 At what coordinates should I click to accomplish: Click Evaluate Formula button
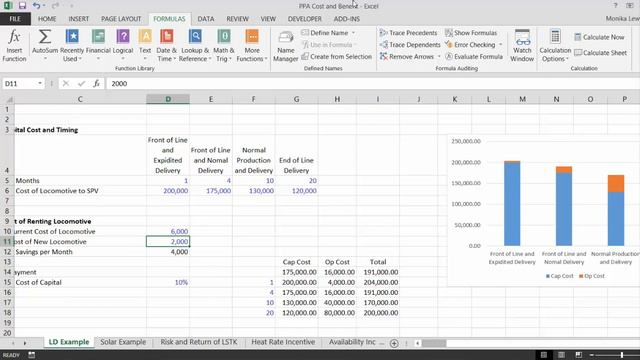[x=474, y=56]
